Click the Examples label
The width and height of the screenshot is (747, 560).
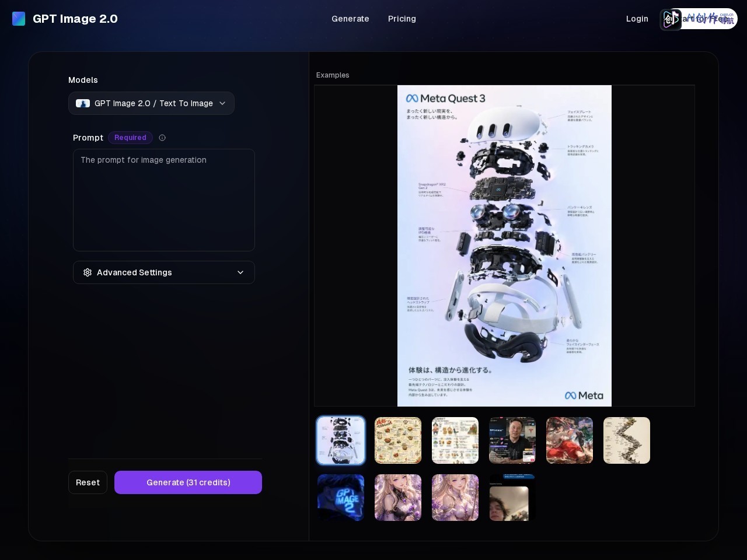tap(333, 75)
